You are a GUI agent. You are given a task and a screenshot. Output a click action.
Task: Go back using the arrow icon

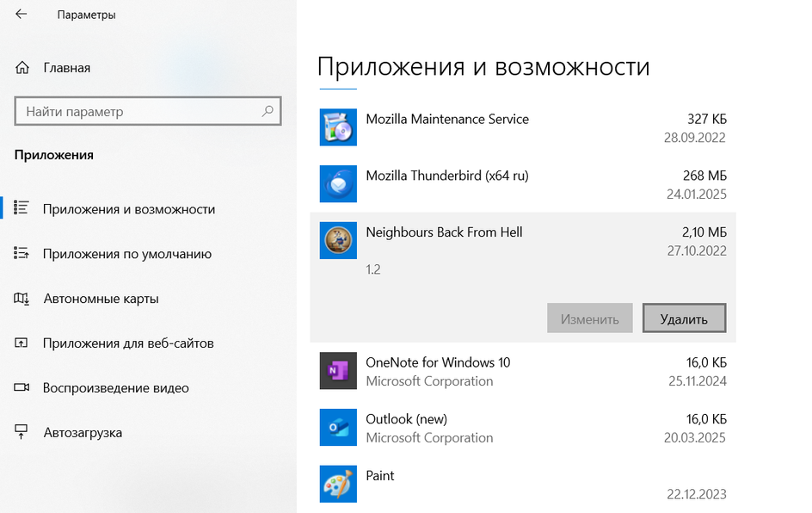pyautogui.click(x=22, y=14)
